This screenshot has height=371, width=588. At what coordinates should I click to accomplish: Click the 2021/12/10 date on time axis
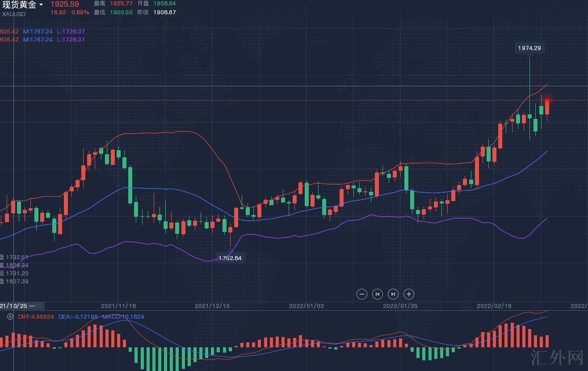(x=212, y=306)
